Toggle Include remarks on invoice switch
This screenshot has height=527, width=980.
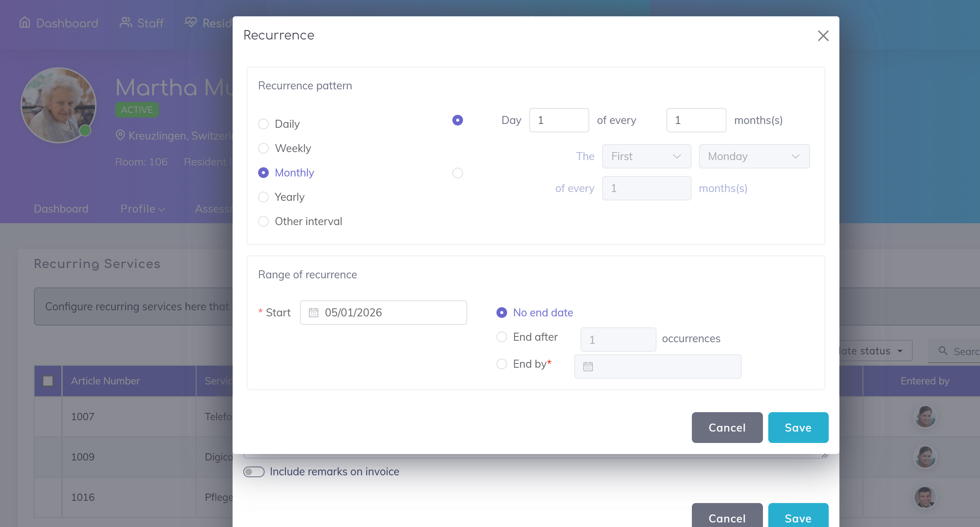(254, 471)
